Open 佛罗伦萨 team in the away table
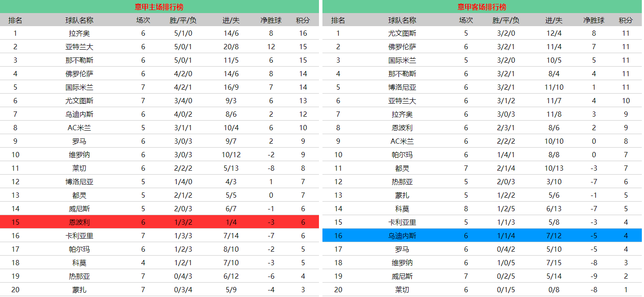Screen dimensions: 644x297 402,47
